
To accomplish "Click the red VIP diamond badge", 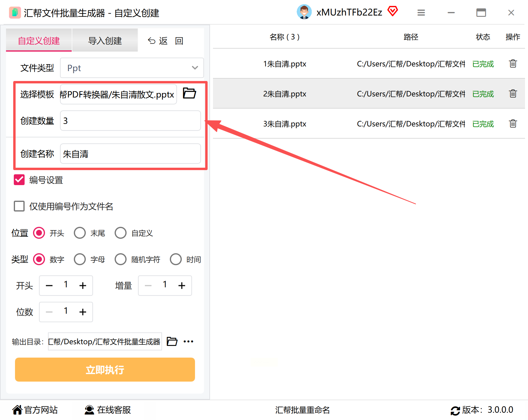I will tap(392, 11).
